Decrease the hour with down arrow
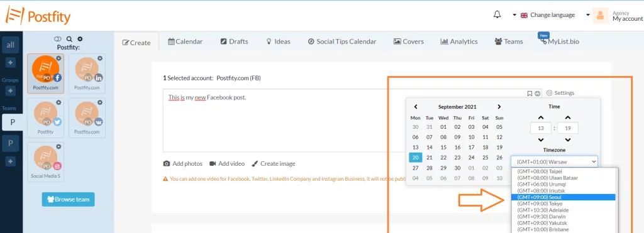The height and width of the screenshot is (233, 644). click(x=540, y=140)
